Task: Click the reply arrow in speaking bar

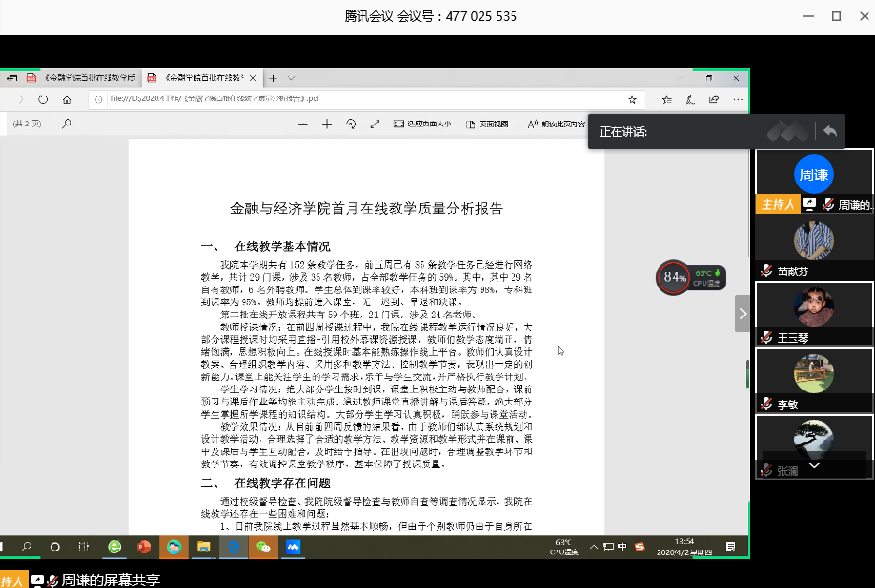Action: [x=830, y=132]
